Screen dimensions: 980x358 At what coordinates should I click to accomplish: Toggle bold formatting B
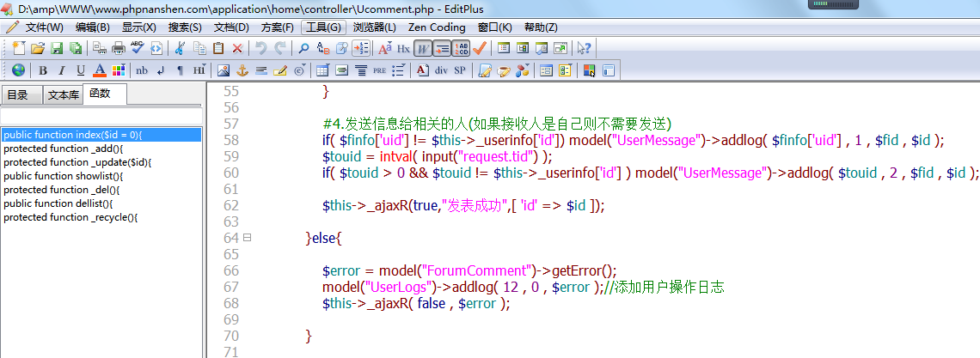tap(42, 70)
